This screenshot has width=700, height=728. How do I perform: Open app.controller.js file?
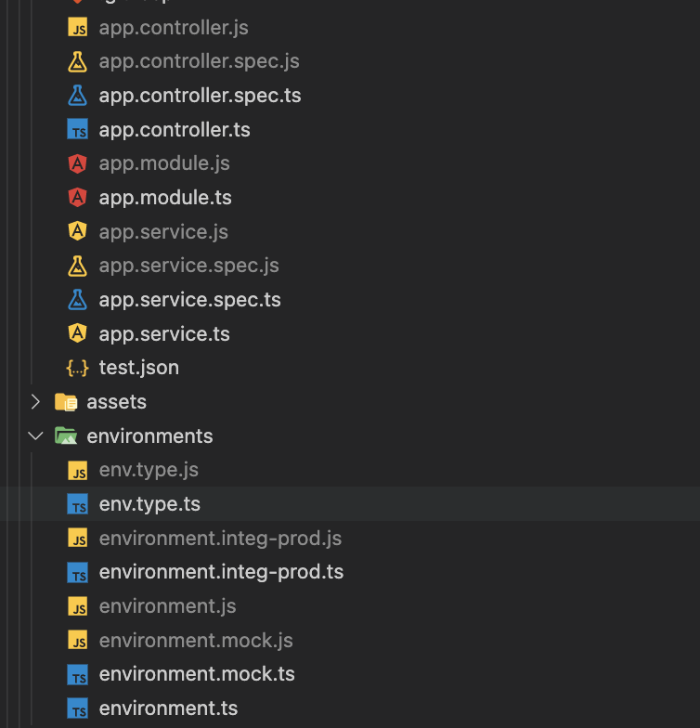click(174, 28)
